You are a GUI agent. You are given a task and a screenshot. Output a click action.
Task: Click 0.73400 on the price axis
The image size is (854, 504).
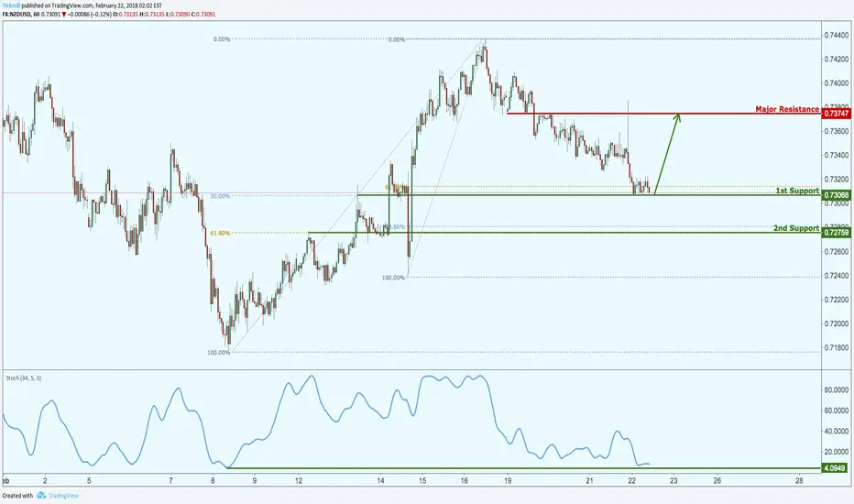836,155
